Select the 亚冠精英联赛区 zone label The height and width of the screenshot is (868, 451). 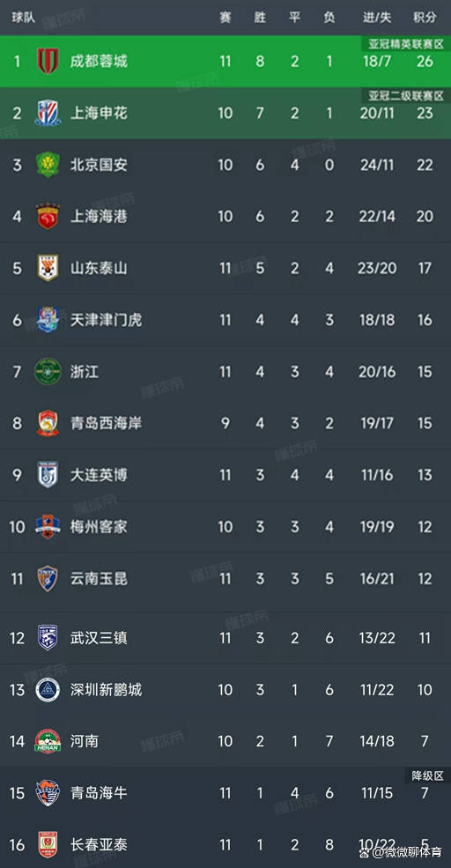407,44
